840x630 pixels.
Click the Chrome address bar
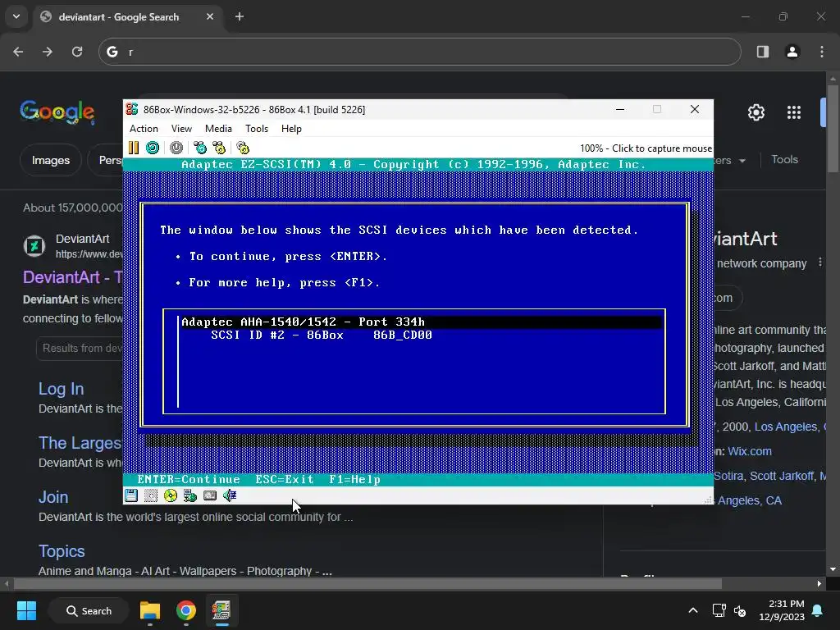pos(419,52)
